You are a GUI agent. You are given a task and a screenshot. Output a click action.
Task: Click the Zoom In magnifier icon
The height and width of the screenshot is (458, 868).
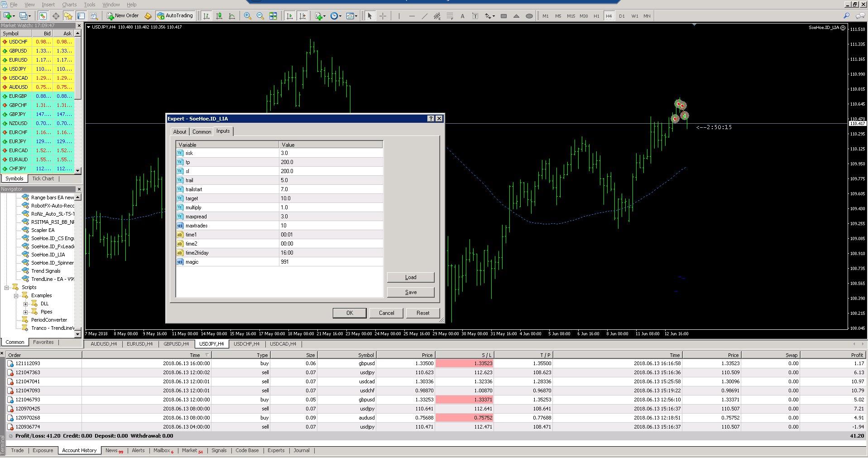click(248, 16)
